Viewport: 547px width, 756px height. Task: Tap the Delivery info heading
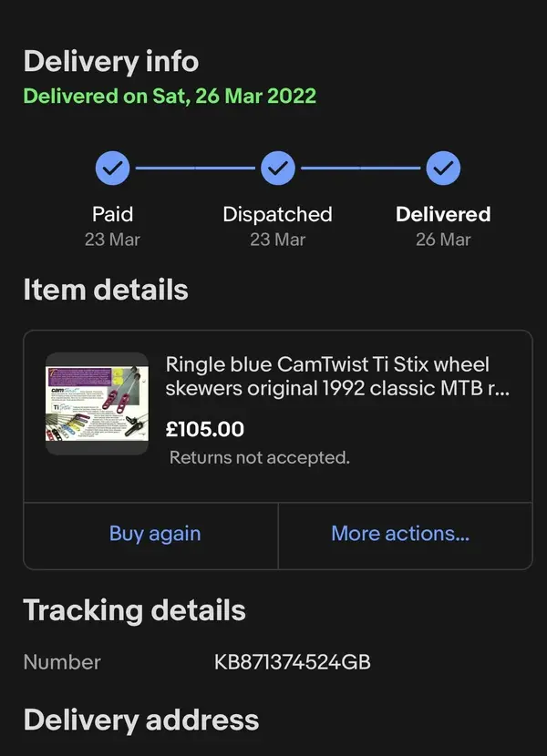(x=111, y=61)
